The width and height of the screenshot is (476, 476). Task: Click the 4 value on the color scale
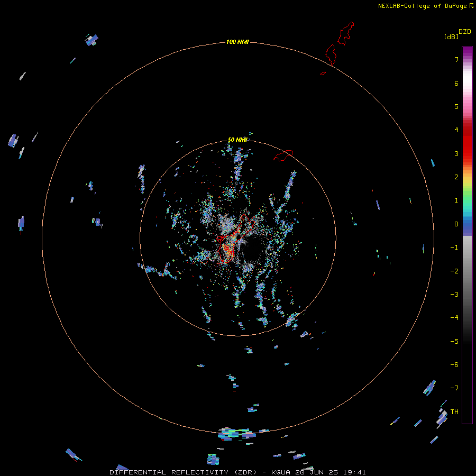click(x=456, y=130)
